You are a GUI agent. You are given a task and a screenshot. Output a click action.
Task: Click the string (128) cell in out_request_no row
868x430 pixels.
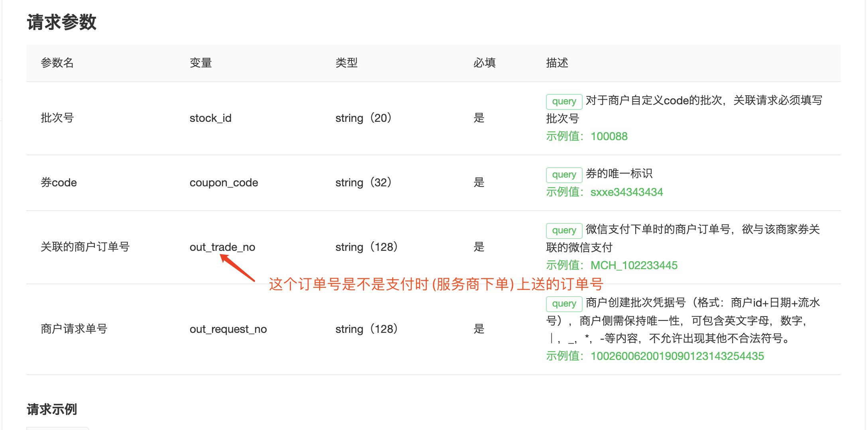click(367, 329)
